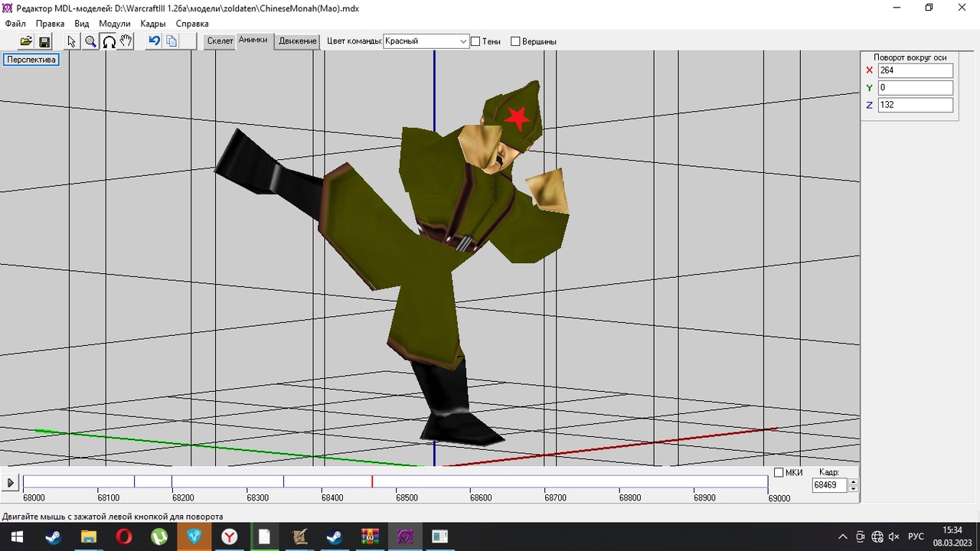Click the РУС input language indicator
The width and height of the screenshot is (980, 551).
coord(916,536)
